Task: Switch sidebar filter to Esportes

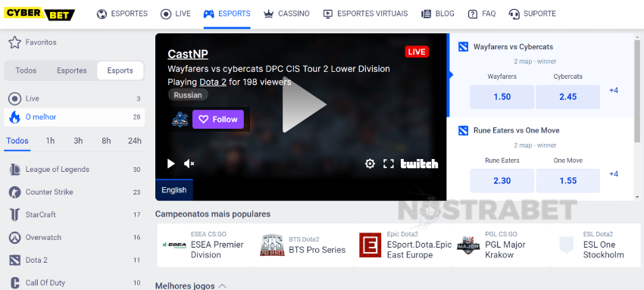Action: click(x=72, y=70)
